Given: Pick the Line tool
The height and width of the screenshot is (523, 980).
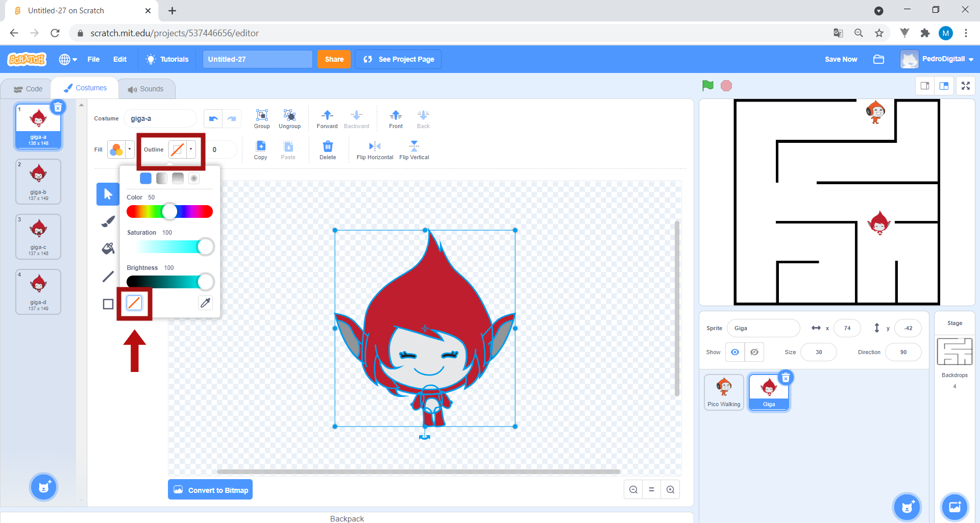Looking at the screenshot, I should click(108, 277).
